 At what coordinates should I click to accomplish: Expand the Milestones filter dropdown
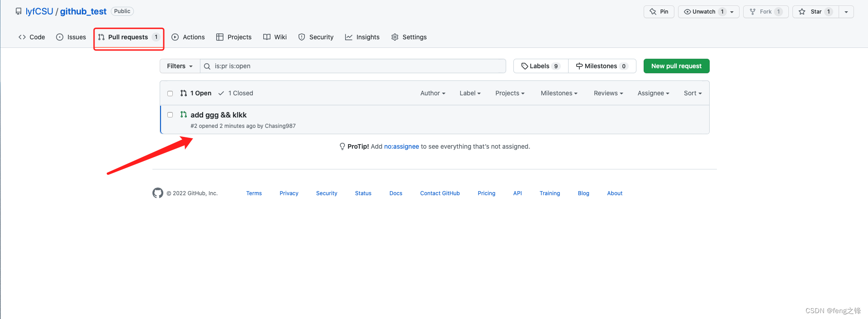pyautogui.click(x=559, y=93)
